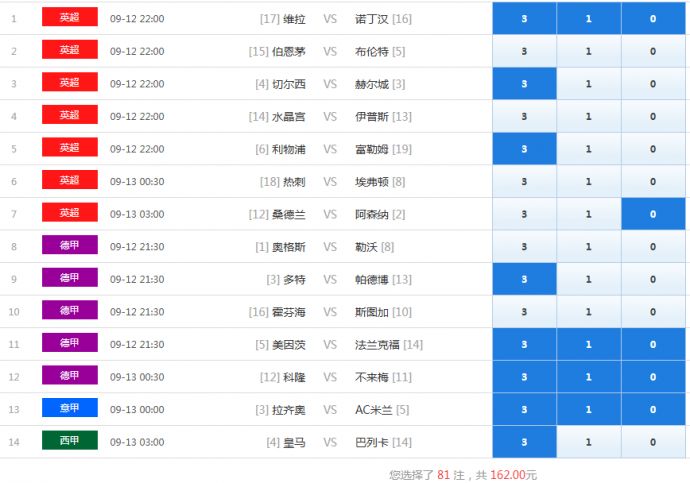Open away team 法兰克福 link
This screenshot has width=690, height=483.
(377, 344)
